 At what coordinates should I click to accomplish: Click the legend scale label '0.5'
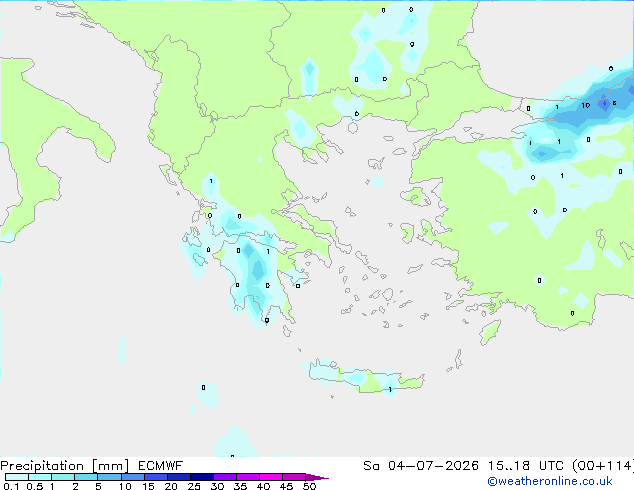coord(35,486)
